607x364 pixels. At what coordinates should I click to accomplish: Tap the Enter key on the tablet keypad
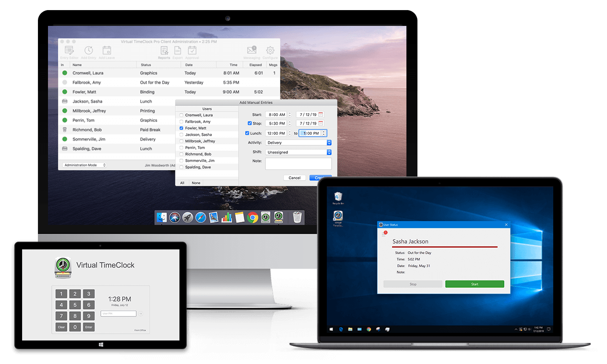[88, 327]
